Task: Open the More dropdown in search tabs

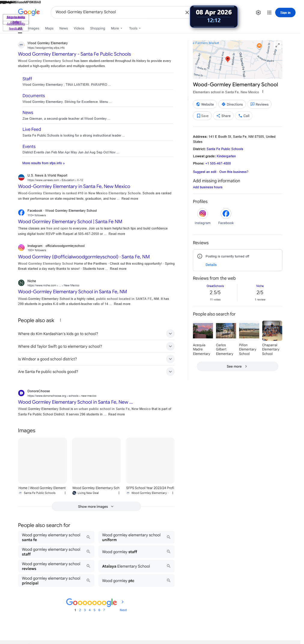Action: [117, 28]
